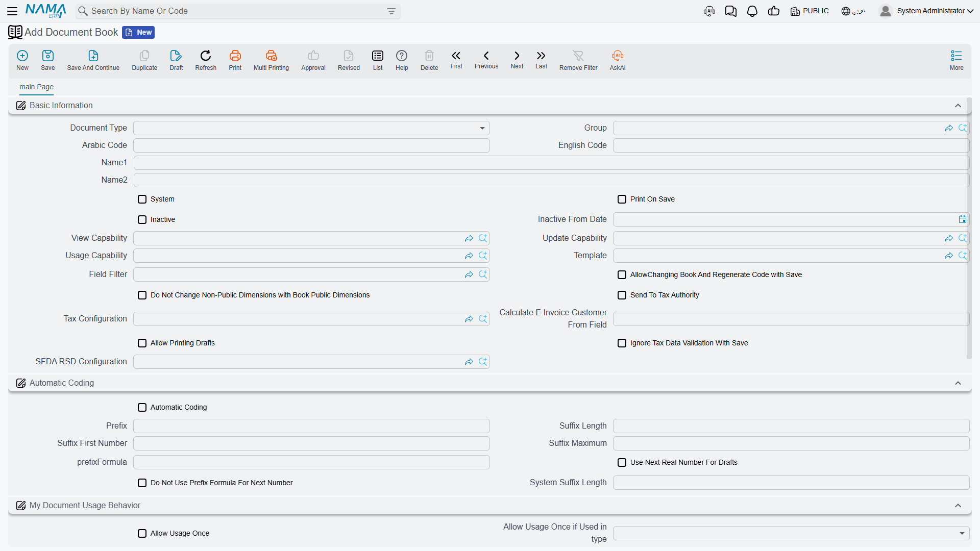Click the Approval toolbar icon

click(x=313, y=60)
